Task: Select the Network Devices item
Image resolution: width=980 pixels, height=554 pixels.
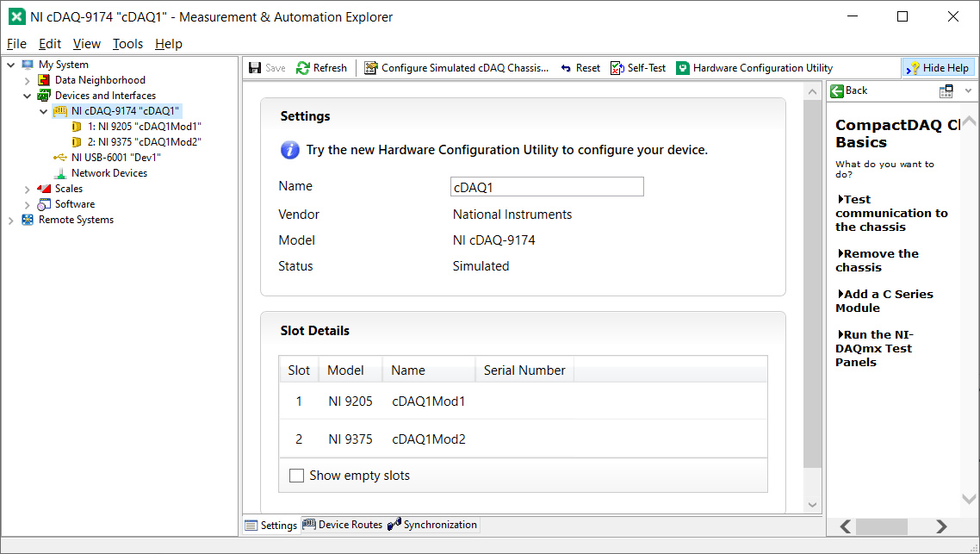Action: 109,172
